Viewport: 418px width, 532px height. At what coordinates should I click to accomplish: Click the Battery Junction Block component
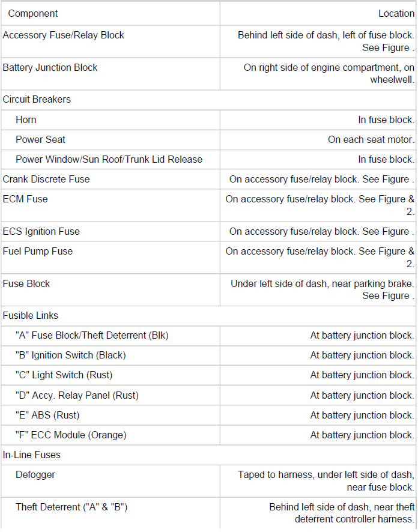click(x=50, y=68)
